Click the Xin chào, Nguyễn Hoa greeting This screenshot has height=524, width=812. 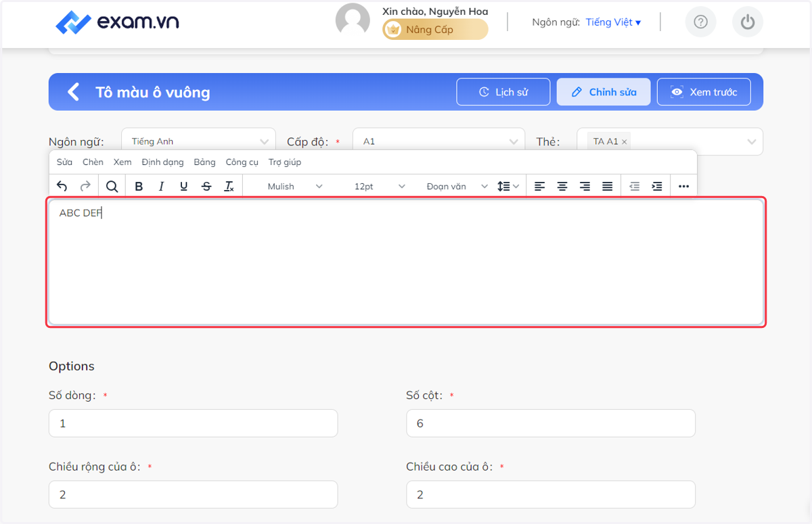point(435,11)
